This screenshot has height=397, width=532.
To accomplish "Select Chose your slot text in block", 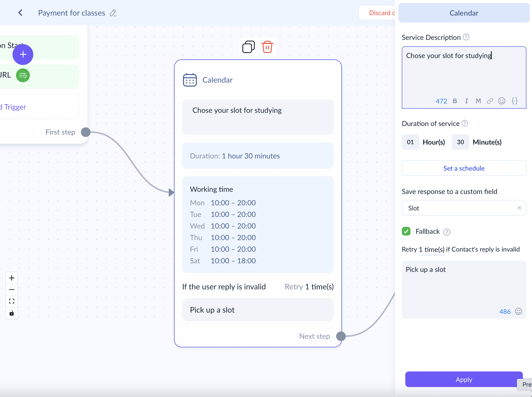I will 237,110.
